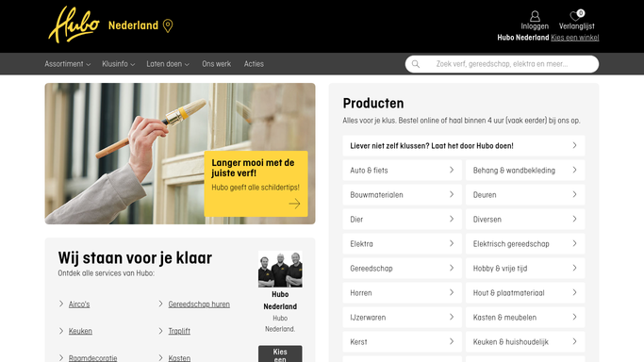Open the Diversen category
Screen dimensions: 644x362
click(525, 219)
